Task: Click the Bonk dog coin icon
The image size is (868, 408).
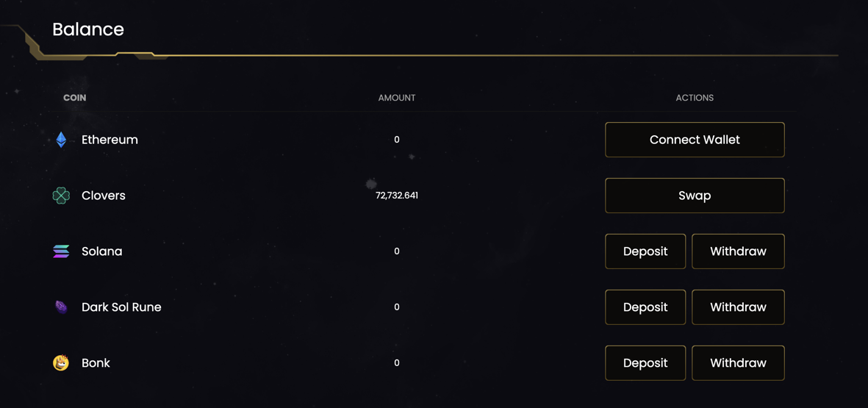Action: 61,363
